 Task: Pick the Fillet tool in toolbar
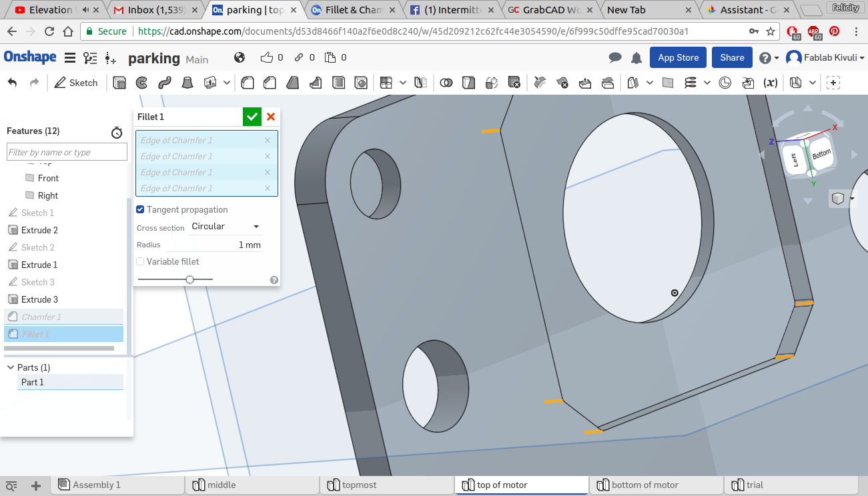[248, 83]
